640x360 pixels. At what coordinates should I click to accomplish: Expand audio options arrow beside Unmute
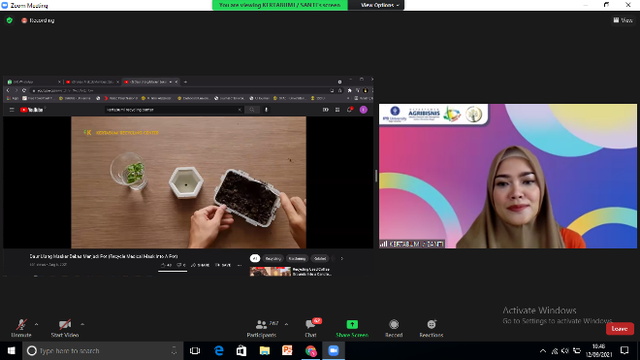pyautogui.click(x=36, y=324)
